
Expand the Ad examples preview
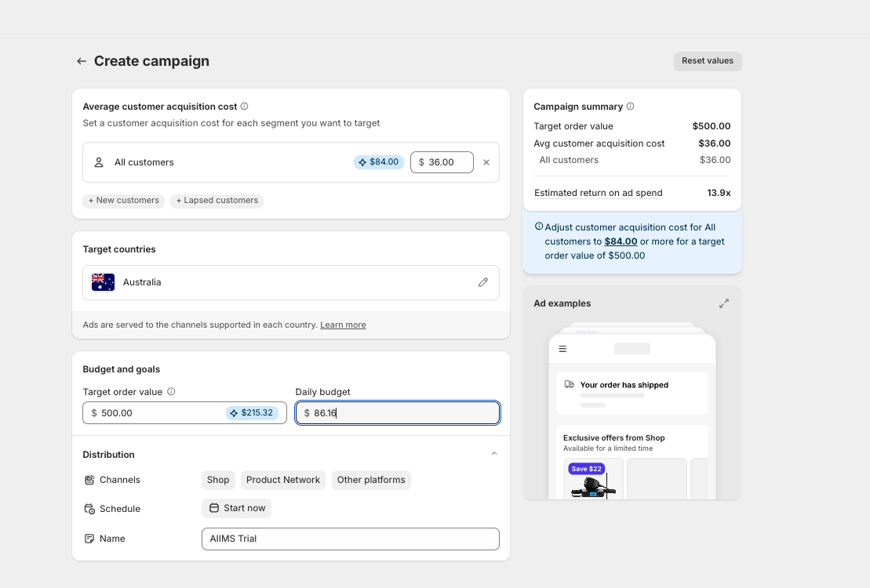click(x=724, y=303)
